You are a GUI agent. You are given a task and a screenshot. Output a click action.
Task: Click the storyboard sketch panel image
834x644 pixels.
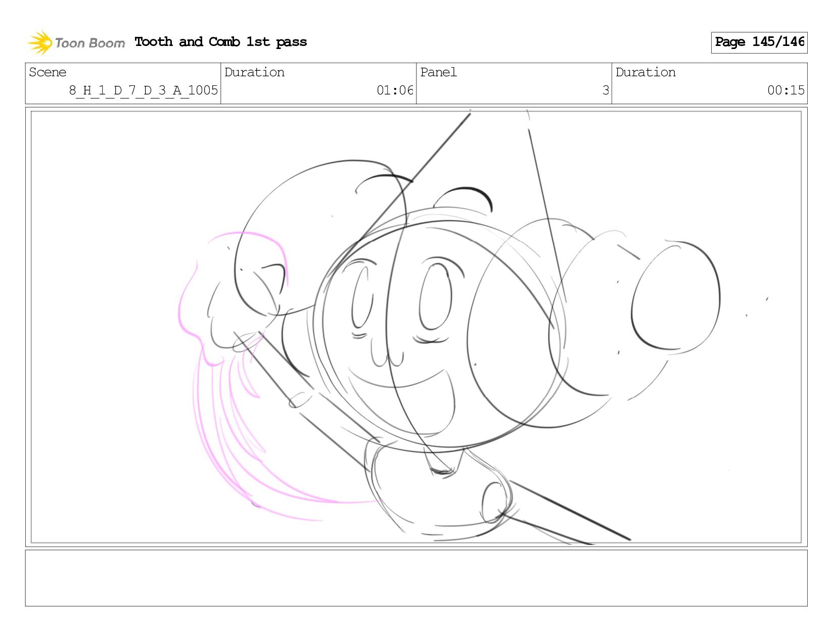(x=416, y=327)
